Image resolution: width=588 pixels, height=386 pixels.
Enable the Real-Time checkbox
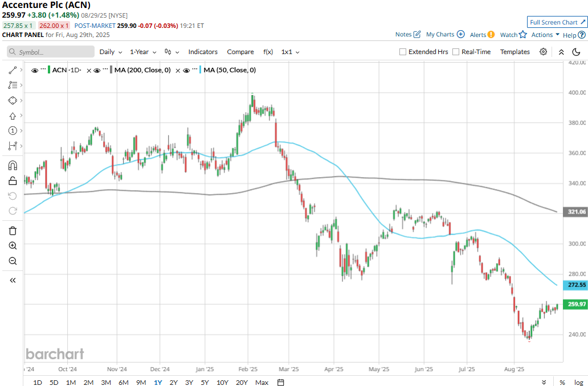point(456,52)
